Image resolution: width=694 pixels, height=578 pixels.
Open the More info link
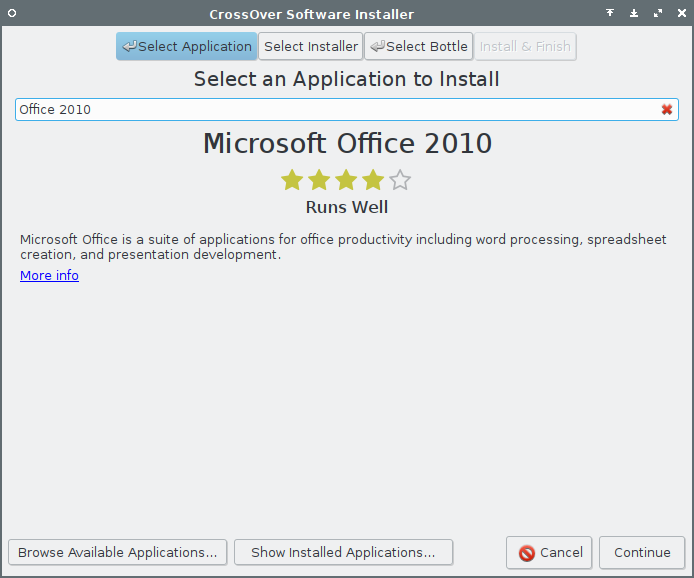click(x=49, y=275)
